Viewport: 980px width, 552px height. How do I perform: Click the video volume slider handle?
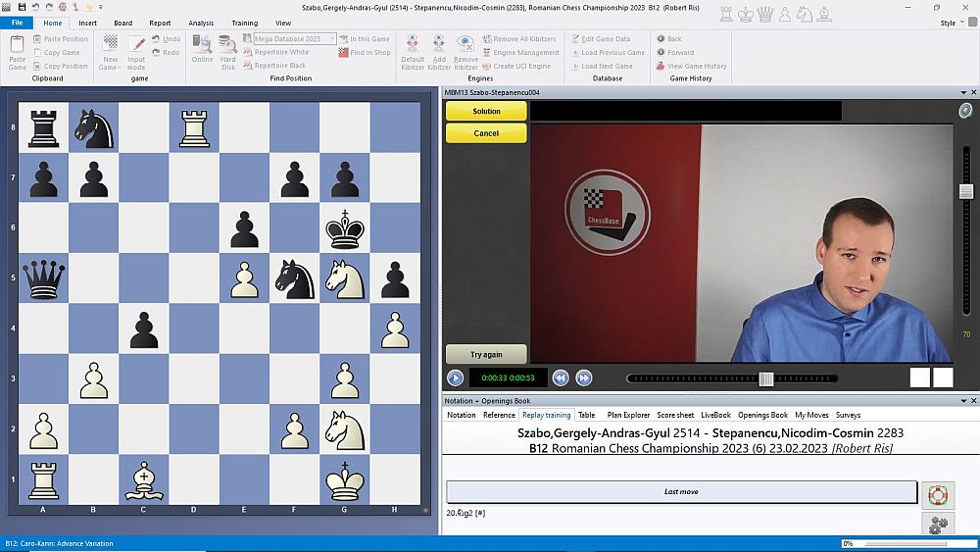pyautogui.click(x=966, y=191)
